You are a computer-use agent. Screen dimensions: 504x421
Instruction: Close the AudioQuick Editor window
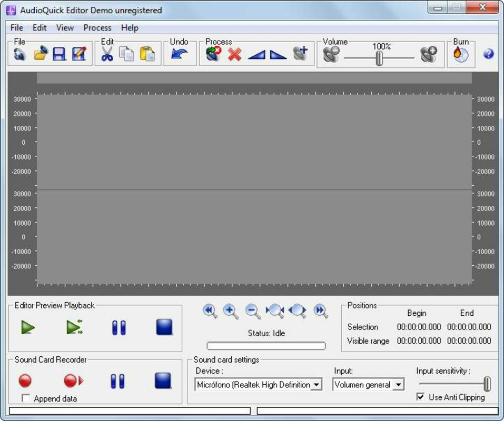[x=483, y=7]
